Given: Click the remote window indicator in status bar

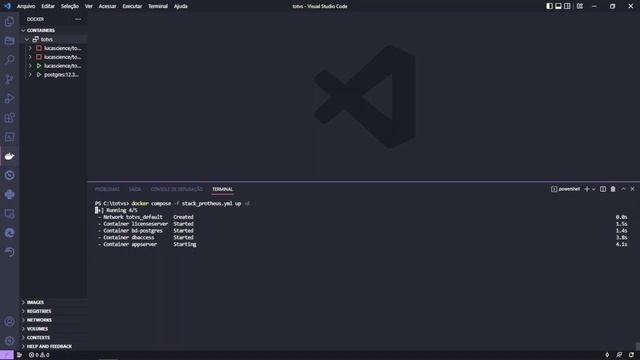Looking at the screenshot, I should [7, 355].
